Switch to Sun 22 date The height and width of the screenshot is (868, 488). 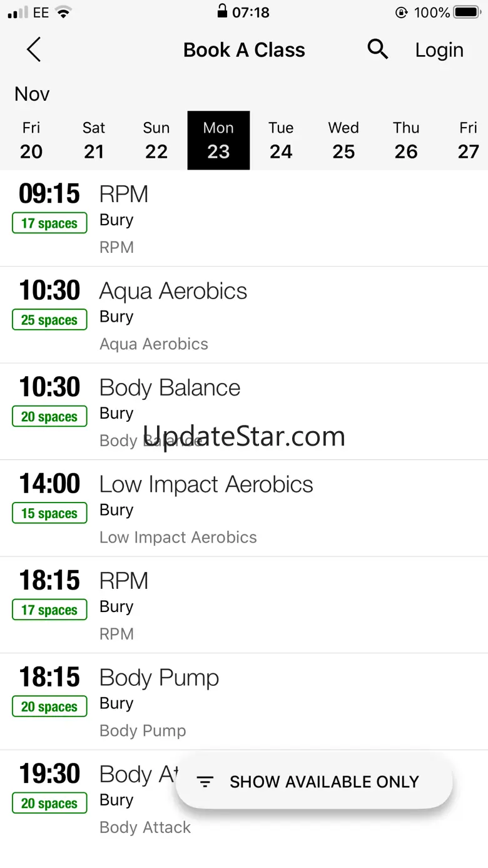click(x=156, y=140)
